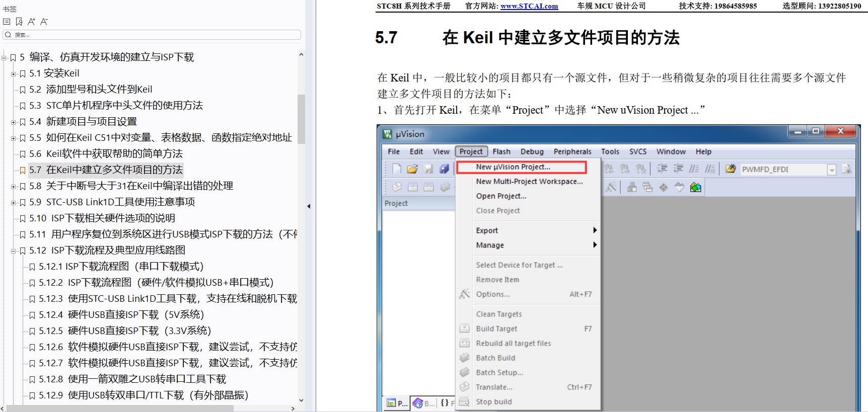The height and width of the screenshot is (412, 868).
Task: Click the find current bookmark icon
Action: click(19, 22)
